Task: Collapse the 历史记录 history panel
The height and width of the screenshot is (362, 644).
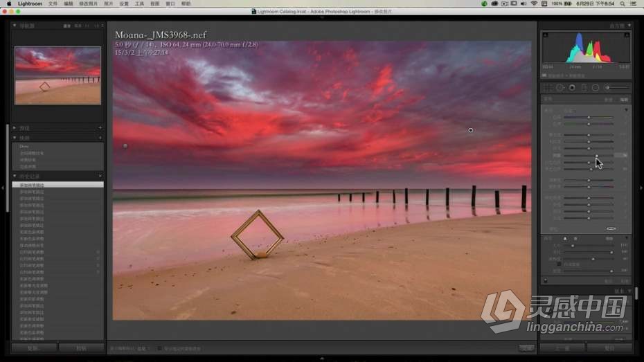Action: (x=15, y=176)
